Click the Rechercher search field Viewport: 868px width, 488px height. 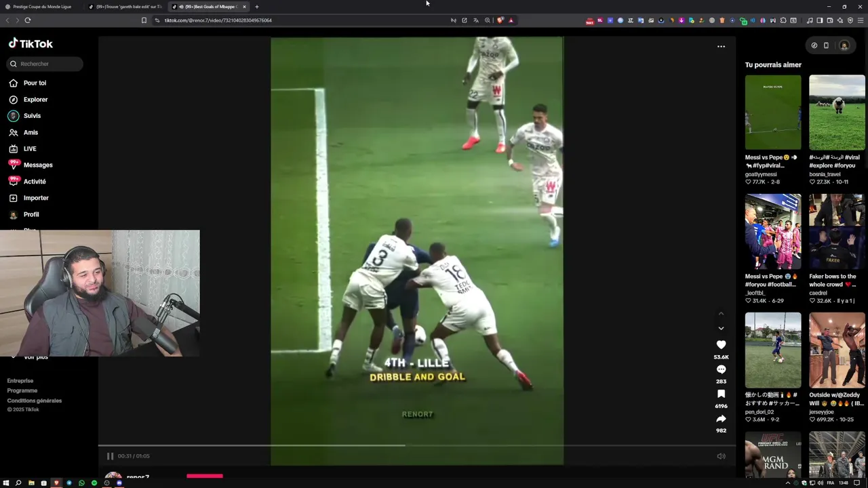(45, 64)
